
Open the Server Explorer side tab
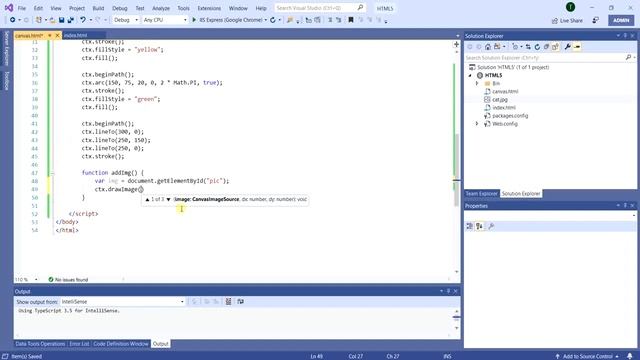click(7, 48)
